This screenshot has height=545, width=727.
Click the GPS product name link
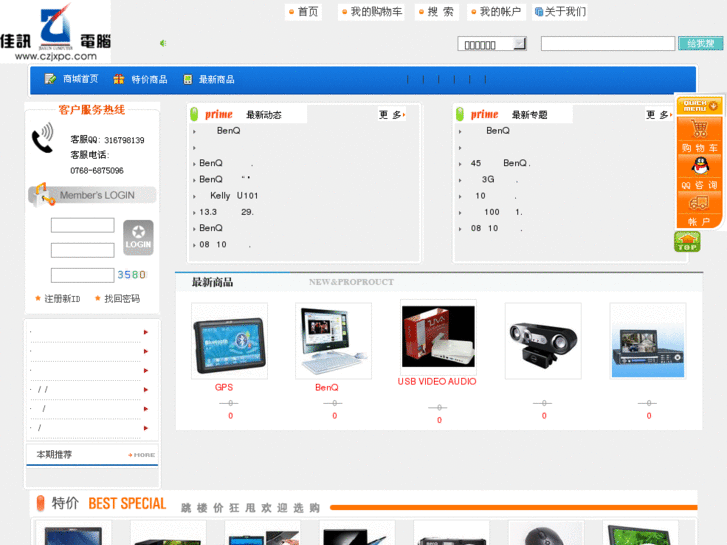pos(224,387)
